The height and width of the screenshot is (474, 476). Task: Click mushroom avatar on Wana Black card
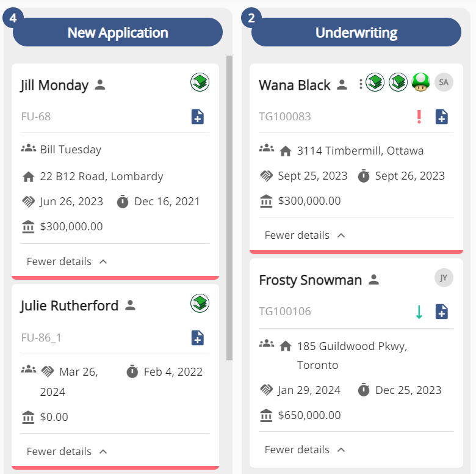pos(420,82)
